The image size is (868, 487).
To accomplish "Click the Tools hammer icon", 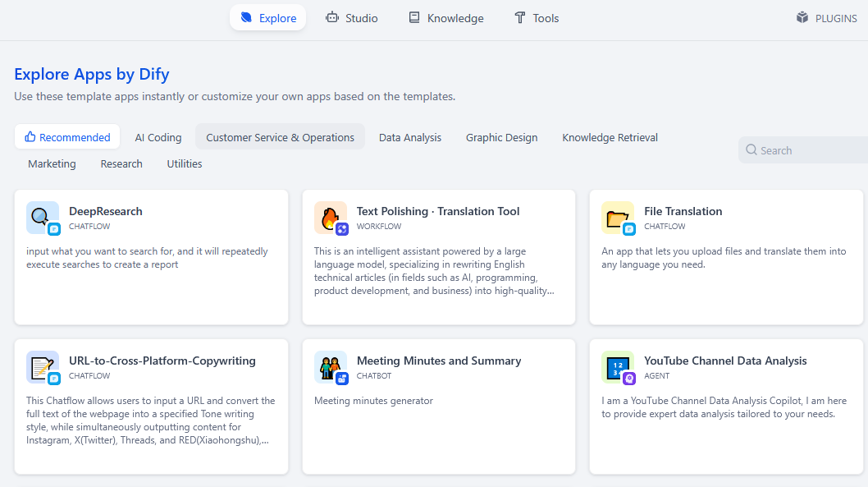I will point(520,18).
